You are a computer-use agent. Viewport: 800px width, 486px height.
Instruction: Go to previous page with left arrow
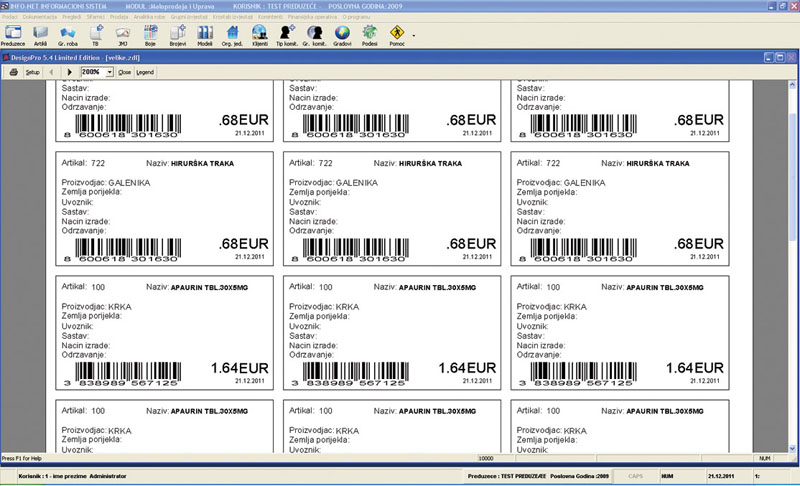point(52,72)
